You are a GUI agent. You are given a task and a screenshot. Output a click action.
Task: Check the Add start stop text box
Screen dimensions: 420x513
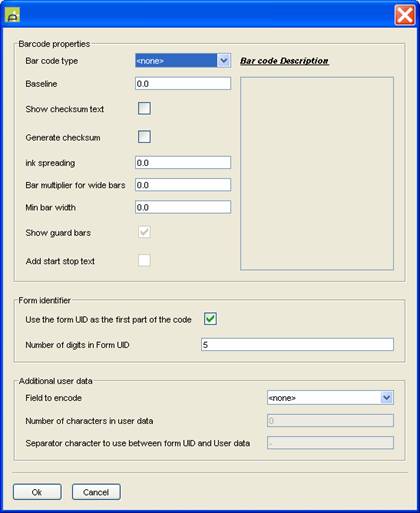[x=144, y=260]
